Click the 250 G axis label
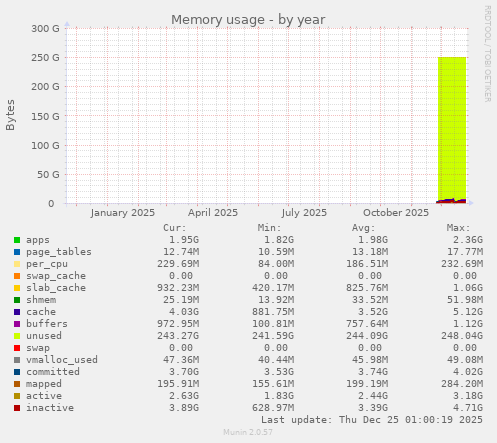This screenshot has height=443, width=497. 45,58
